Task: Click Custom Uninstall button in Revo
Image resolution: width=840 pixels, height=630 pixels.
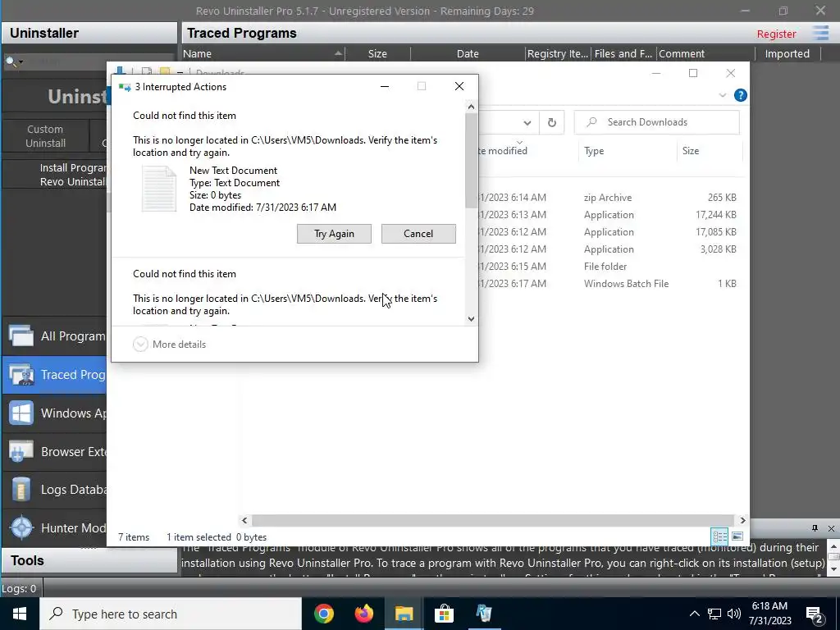Action: (46, 136)
